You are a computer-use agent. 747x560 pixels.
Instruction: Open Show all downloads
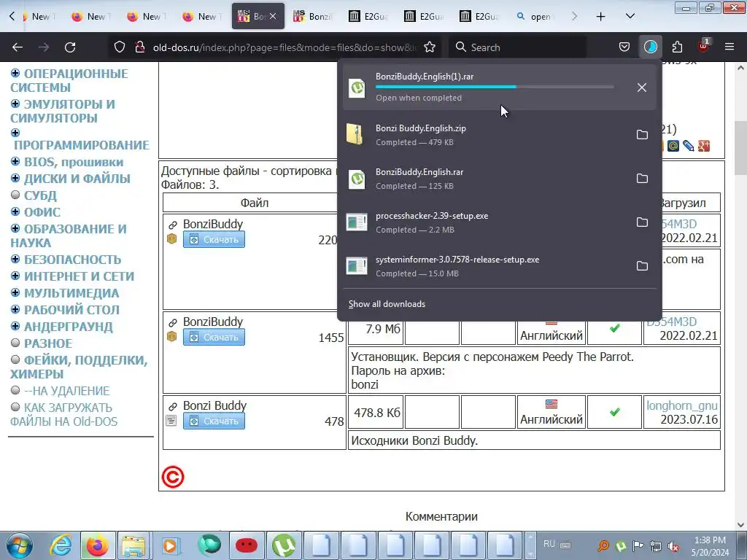tap(387, 304)
